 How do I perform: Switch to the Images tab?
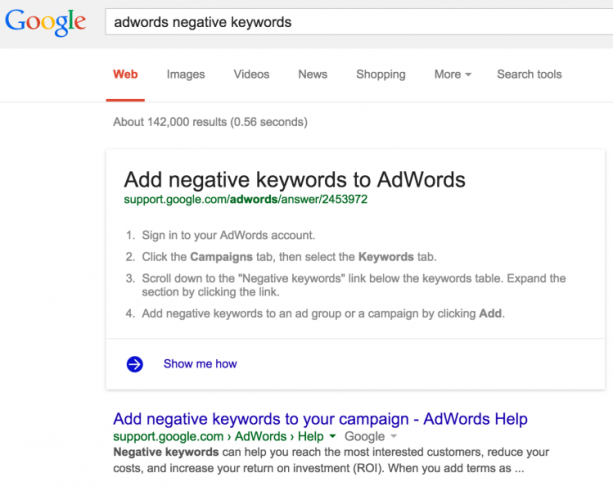pos(186,74)
